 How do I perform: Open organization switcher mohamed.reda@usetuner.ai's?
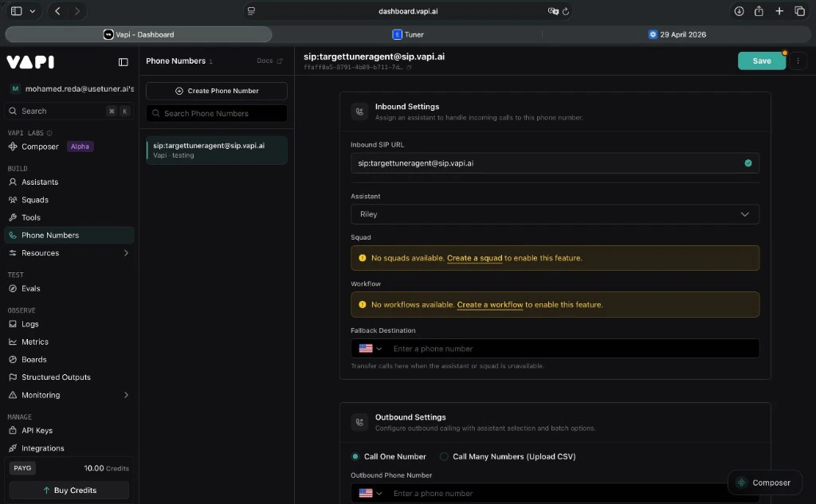pos(73,89)
